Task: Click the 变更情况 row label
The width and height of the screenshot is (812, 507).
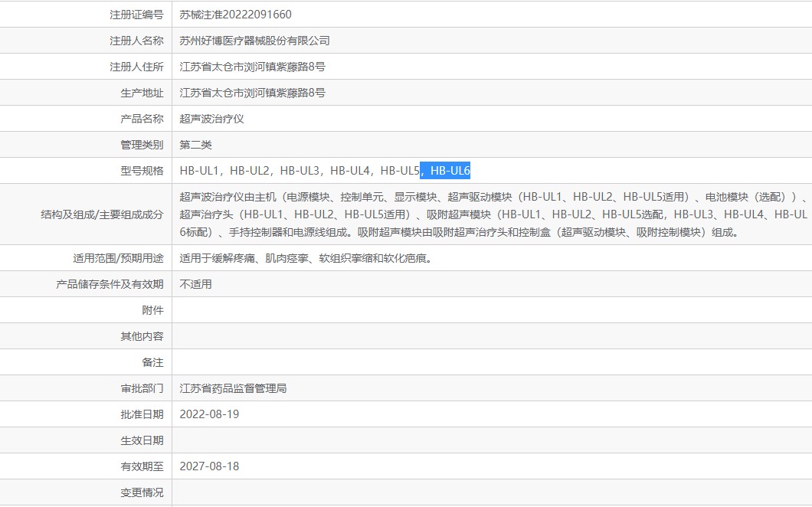Action: tap(142, 492)
